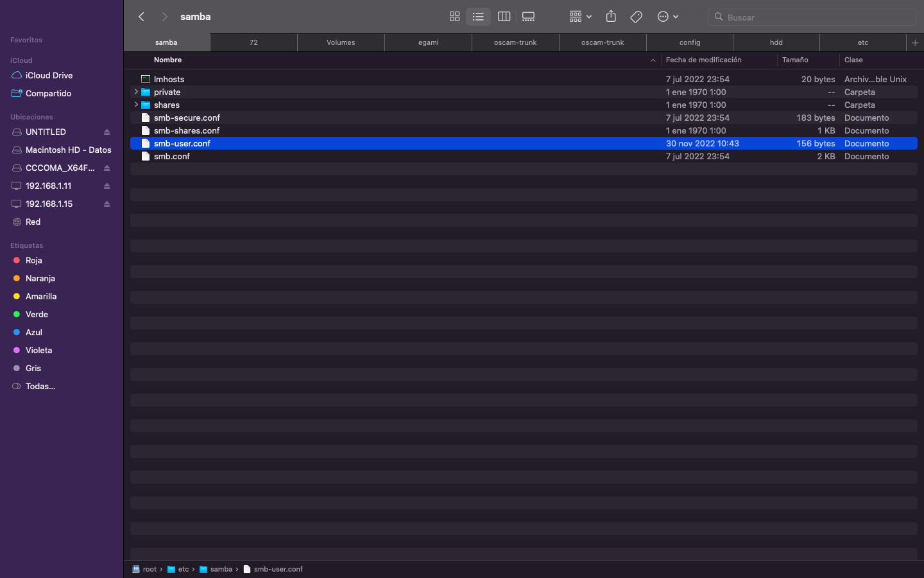Image resolution: width=924 pixels, height=578 pixels.
Task: Click etc in the path bar
Action: pos(183,569)
